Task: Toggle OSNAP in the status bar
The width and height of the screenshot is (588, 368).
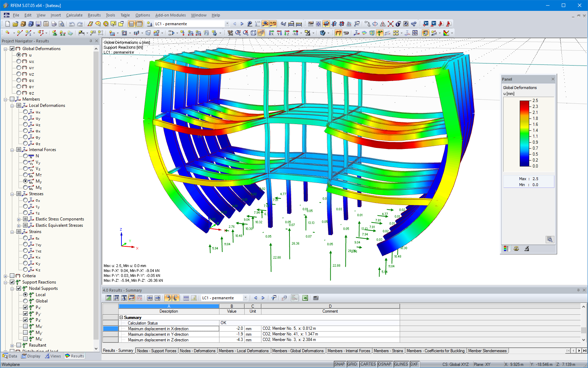Action: 385,364
